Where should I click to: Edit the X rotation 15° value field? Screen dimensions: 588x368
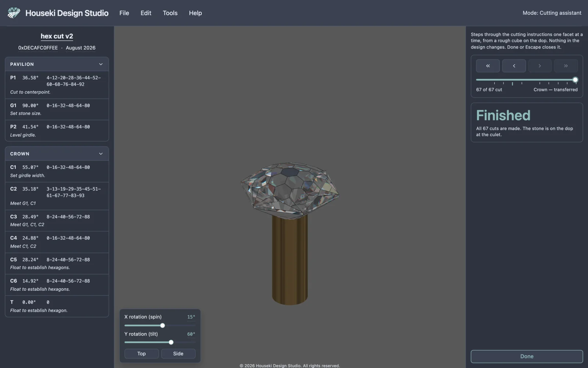pyautogui.click(x=191, y=317)
